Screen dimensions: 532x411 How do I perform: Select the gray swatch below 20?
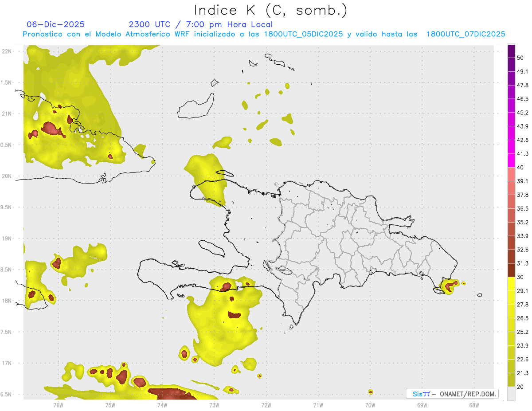[x=511, y=394]
